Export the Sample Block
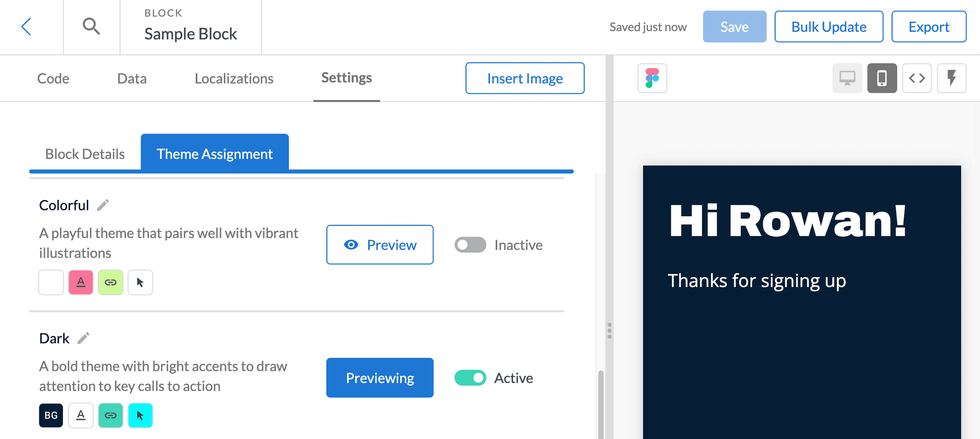980x439 pixels. point(929,27)
